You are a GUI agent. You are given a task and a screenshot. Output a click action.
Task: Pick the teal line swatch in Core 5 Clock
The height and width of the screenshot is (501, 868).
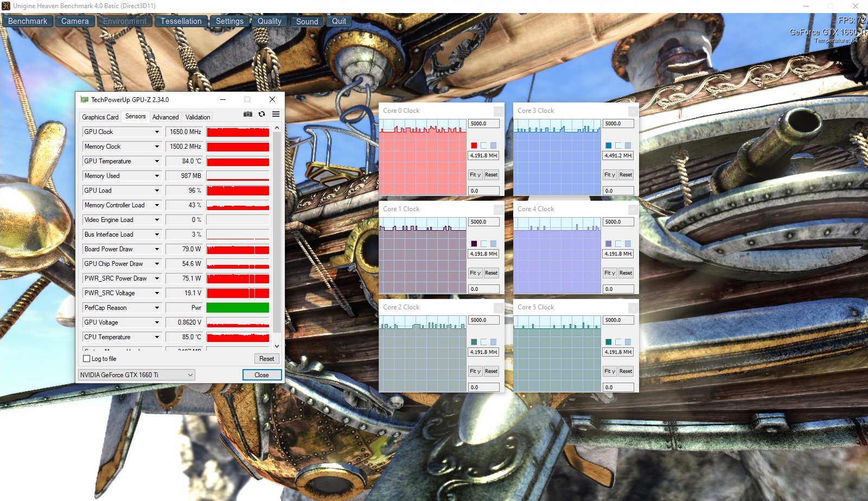(x=609, y=342)
